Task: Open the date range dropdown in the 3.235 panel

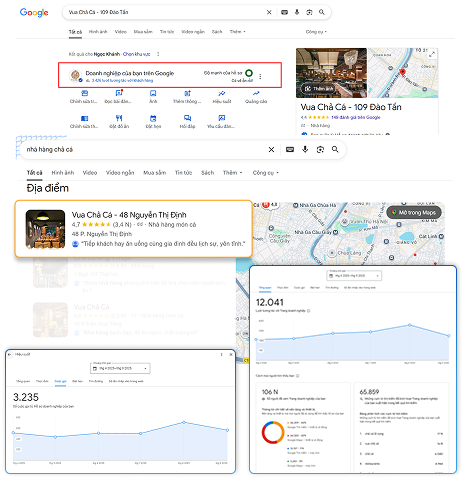Action: tap(120, 368)
